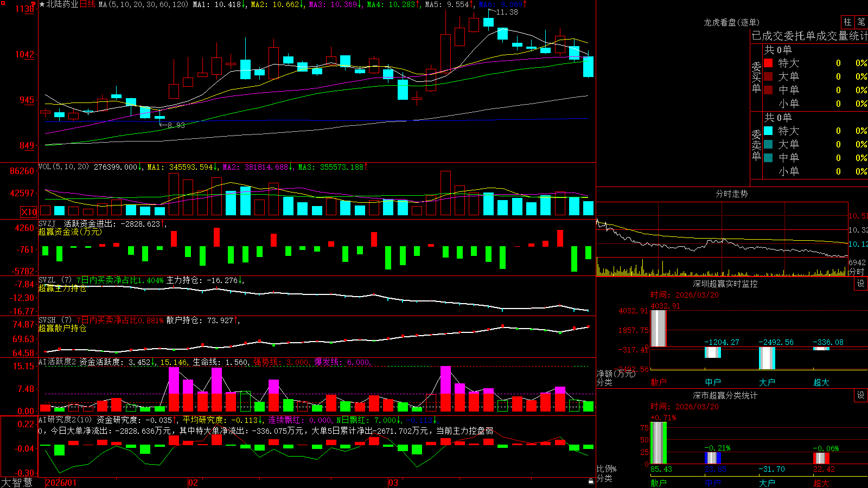
Task: Click the 03 month timeline marker
Action: pyautogui.click(x=393, y=483)
